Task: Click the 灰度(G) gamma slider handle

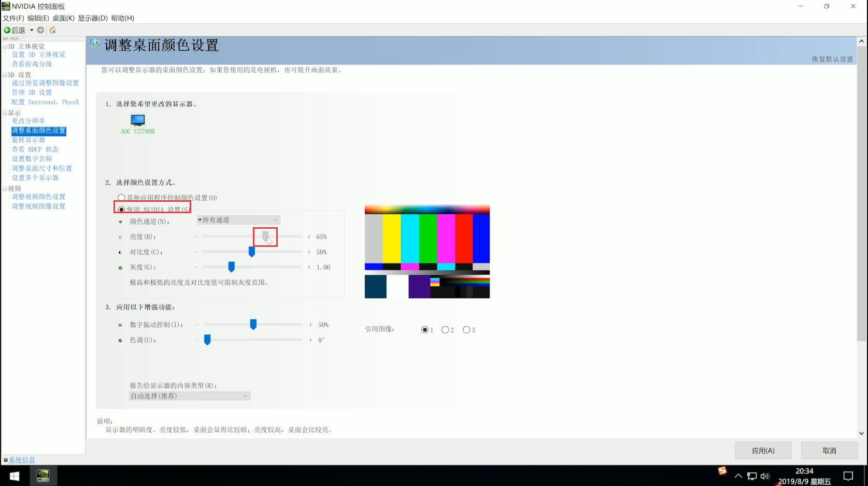Action: click(x=232, y=267)
